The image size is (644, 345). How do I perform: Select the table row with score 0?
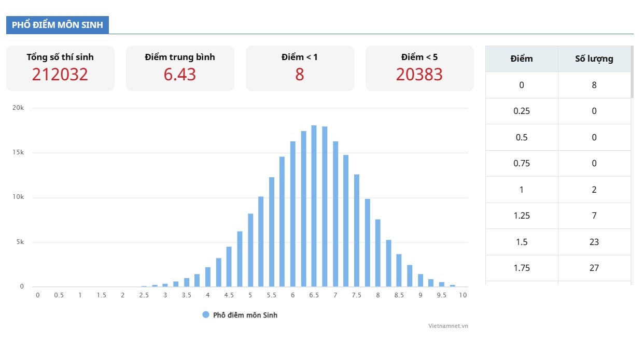click(x=558, y=85)
